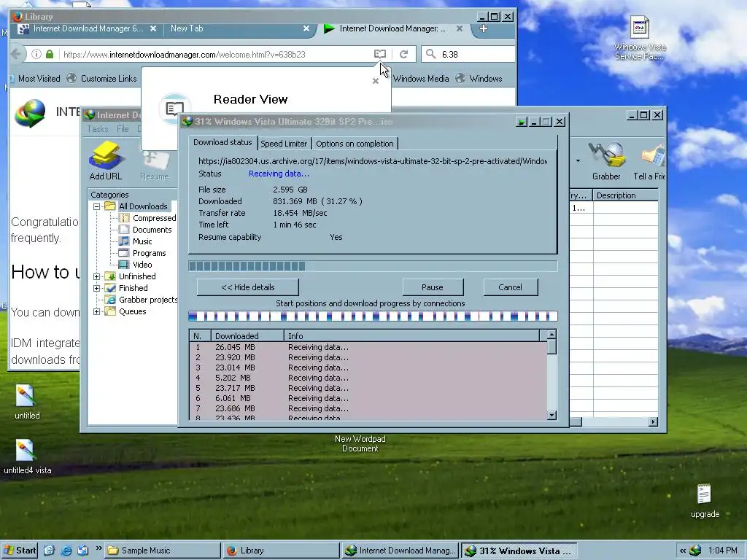
Task: Select the untitled4 vista desktop icon
Action: click(x=27, y=456)
